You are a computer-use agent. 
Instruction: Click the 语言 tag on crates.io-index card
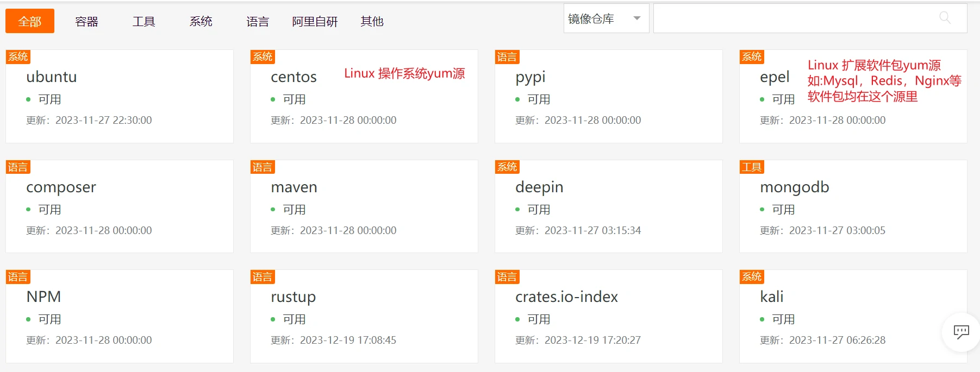click(507, 277)
